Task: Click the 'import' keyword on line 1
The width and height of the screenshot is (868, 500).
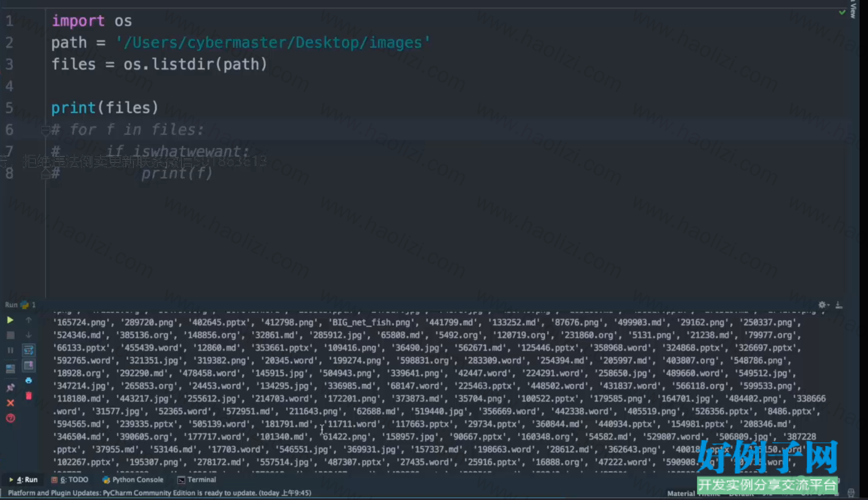Action: [78, 21]
